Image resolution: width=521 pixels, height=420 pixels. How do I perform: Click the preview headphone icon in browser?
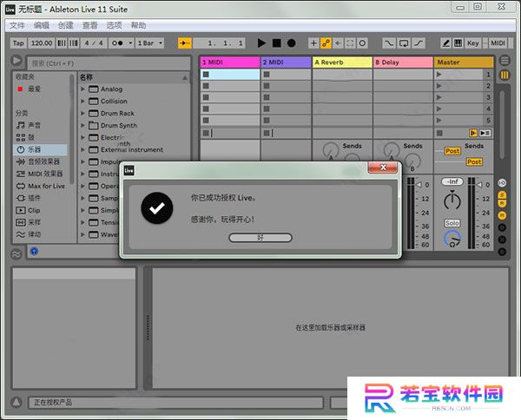[34, 251]
